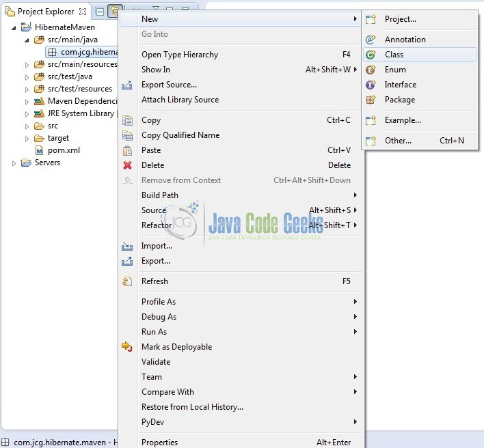Image resolution: width=484 pixels, height=448 pixels.
Task: Click the Example wizard icon
Action: (371, 120)
